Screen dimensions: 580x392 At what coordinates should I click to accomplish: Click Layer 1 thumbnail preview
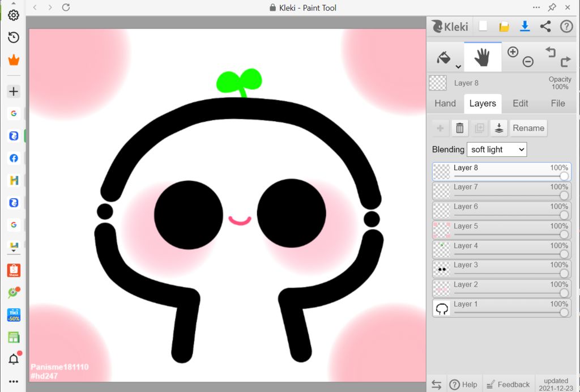442,308
